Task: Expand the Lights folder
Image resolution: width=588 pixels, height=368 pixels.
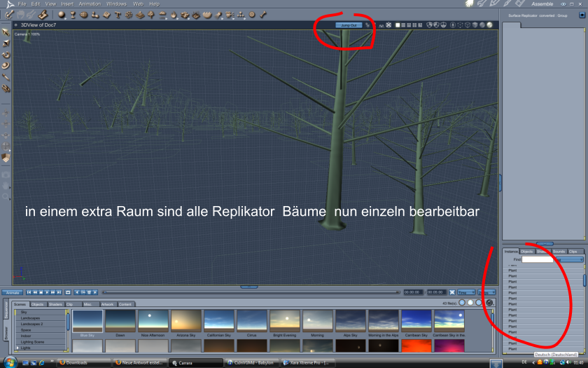Action: (17, 348)
